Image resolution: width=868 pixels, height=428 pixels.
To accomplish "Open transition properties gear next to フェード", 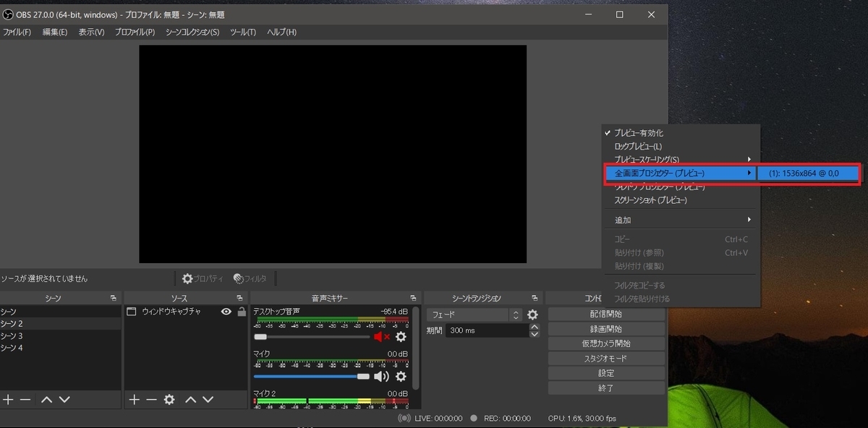I will [x=532, y=315].
